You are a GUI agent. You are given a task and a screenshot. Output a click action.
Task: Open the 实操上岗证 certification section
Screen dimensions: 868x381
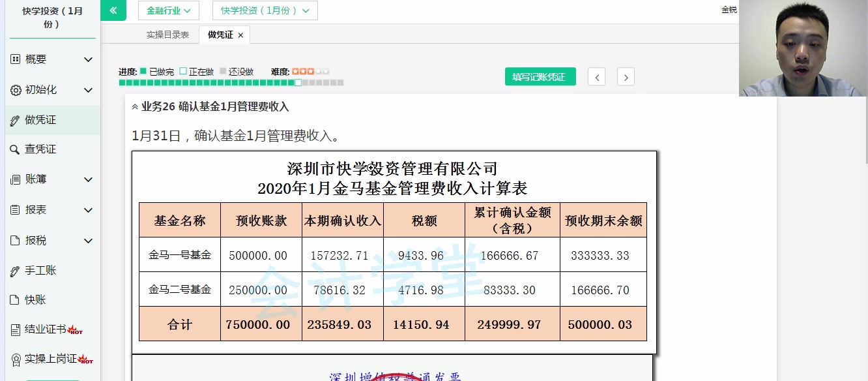39,359
